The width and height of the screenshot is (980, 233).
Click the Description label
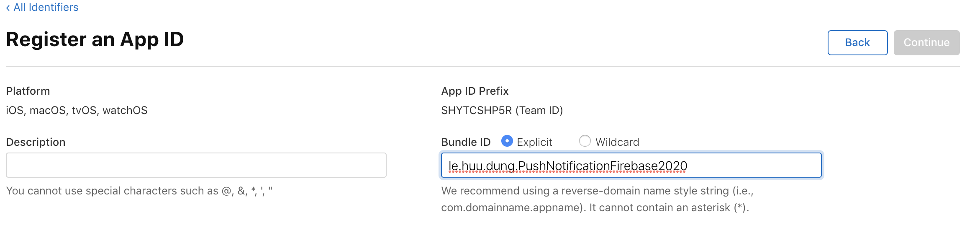click(x=36, y=142)
